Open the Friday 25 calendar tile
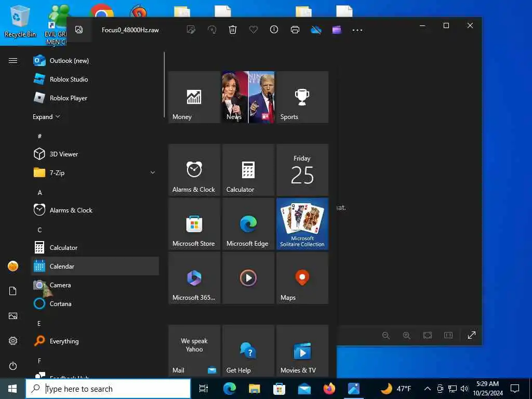This screenshot has width=532, height=399. 302,170
